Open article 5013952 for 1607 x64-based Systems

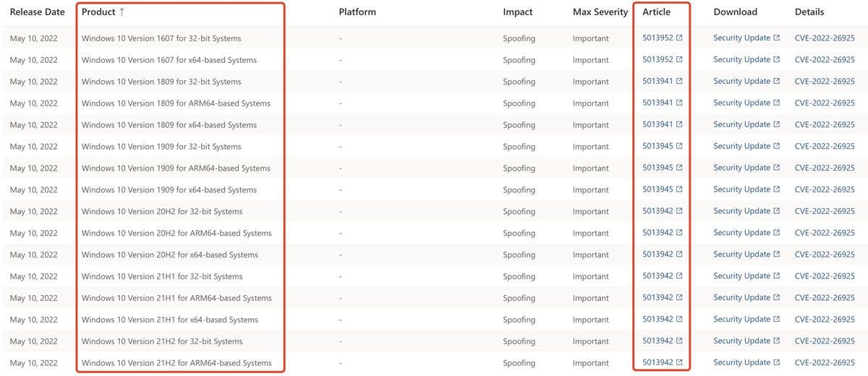pyautogui.click(x=658, y=59)
